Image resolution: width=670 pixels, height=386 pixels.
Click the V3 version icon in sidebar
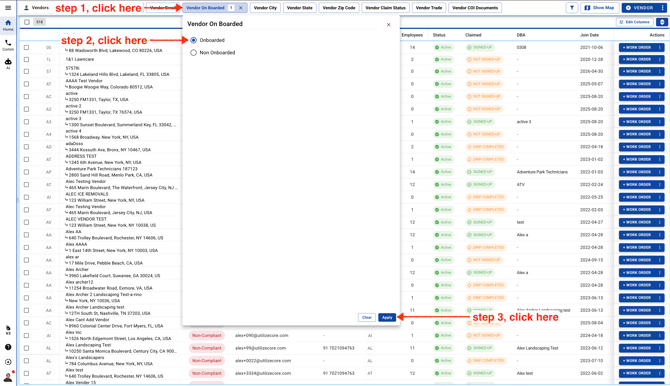pyautogui.click(x=8, y=330)
